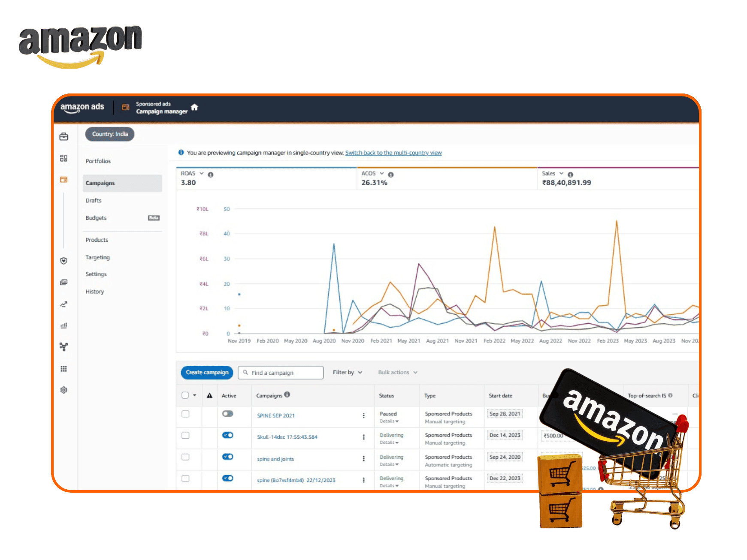This screenshot has height=560, width=747.
Task: Open the home icon next to Campaign manager
Action: click(x=194, y=107)
